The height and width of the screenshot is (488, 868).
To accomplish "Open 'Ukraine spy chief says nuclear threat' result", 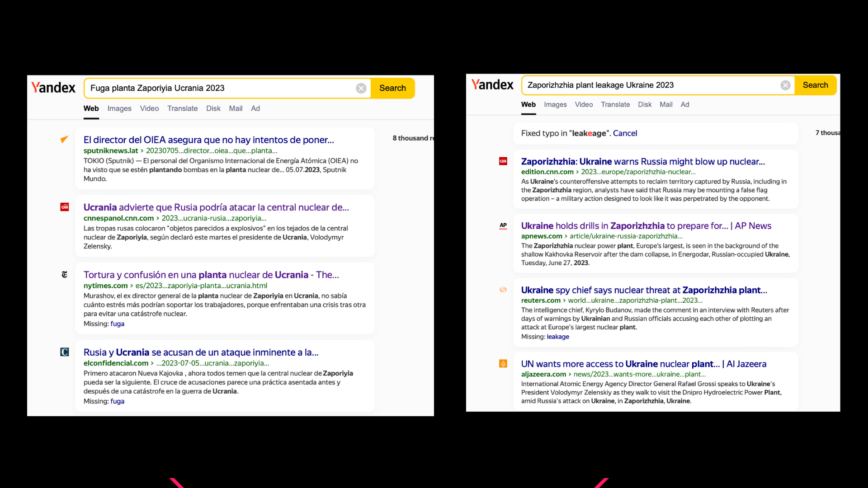I will pos(644,290).
